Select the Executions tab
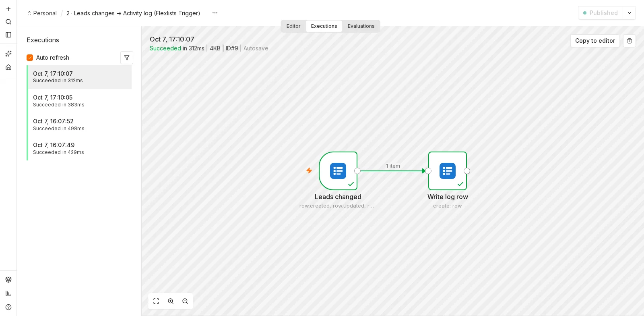 pyautogui.click(x=324, y=26)
